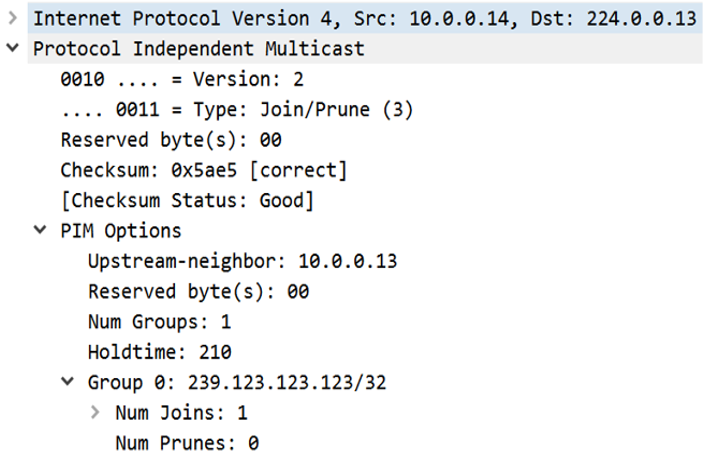Expand the Internet Protocol Version 4 arrow

pos(12,19)
